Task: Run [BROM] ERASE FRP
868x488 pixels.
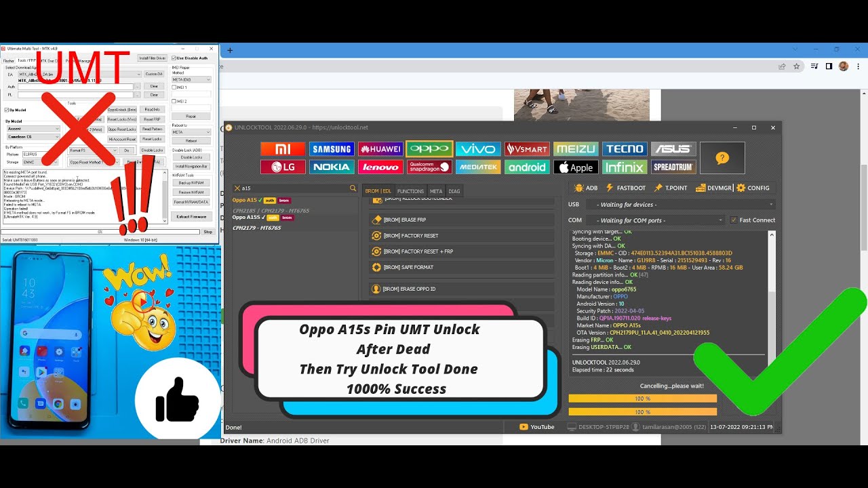Action: [x=462, y=220]
